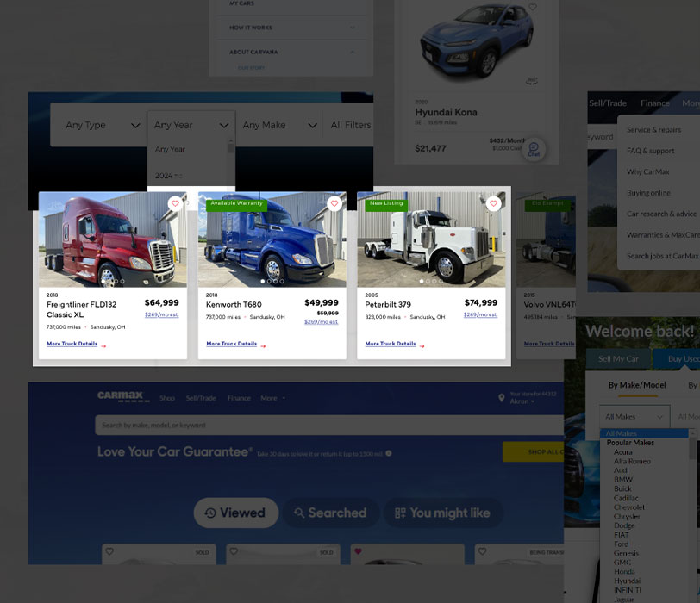
Task: Focus search by make, model, keyword field
Action: coord(329,425)
